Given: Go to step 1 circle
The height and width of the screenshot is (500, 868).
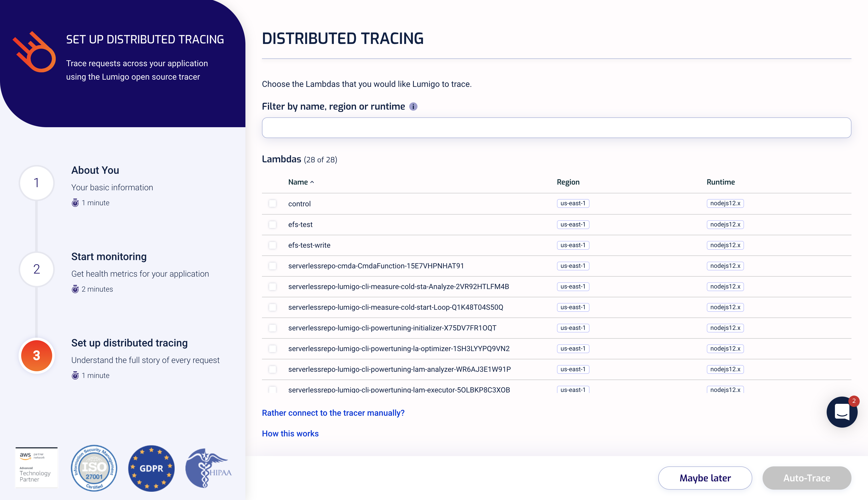Looking at the screenshot, I should 36,183.
